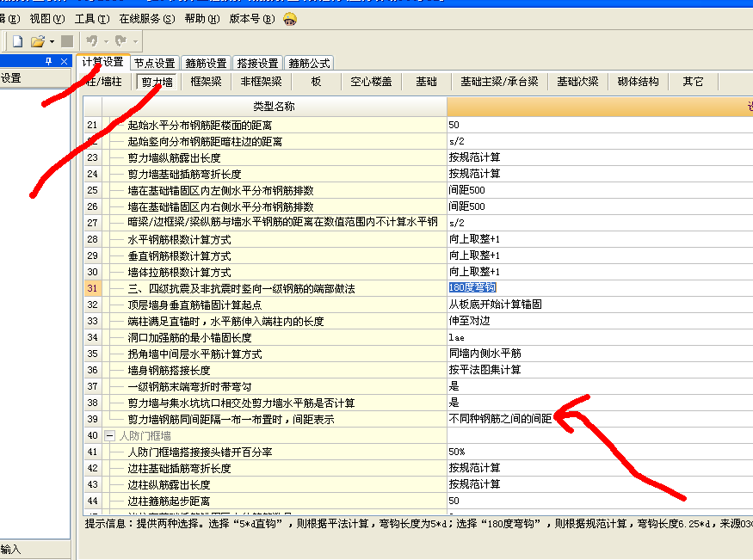This screenshot has height=560, width=753.
Task: Select the 剪力墙 component button
Action: click(157, 82)
